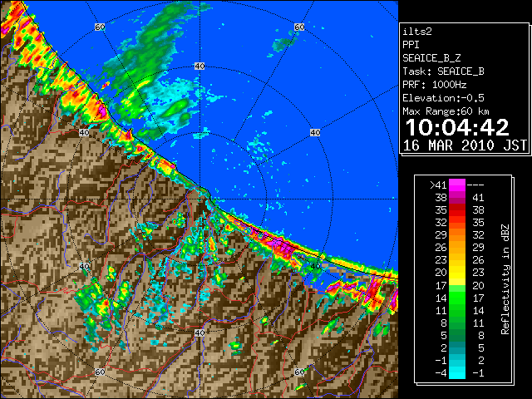Click the "PRF: 1000Hz" entry
This screenshot has height=399, width=532.
pyautogui.click(x=435, y=85)
